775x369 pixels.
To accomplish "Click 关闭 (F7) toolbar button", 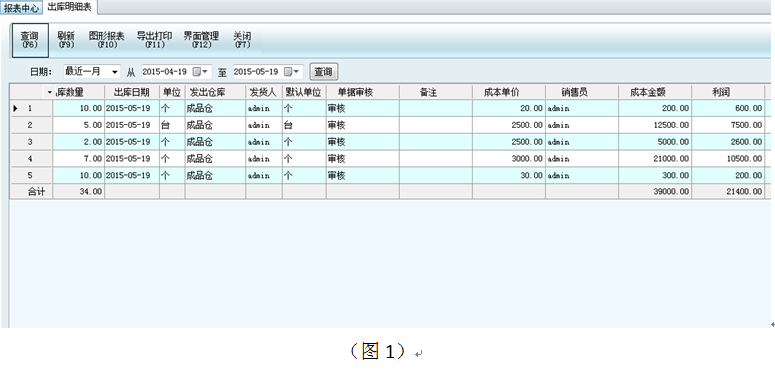I will tap(242, 40).
